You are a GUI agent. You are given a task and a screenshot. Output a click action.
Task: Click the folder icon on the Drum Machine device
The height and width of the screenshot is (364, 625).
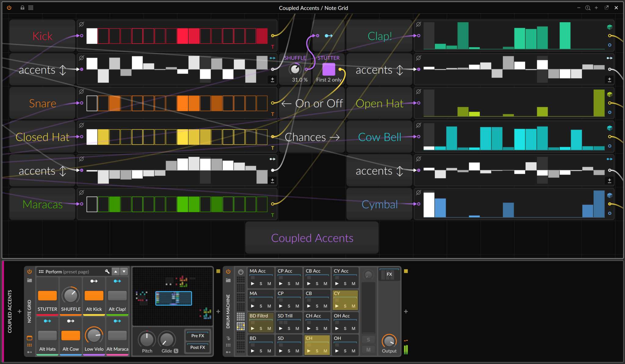click(228, 280)
